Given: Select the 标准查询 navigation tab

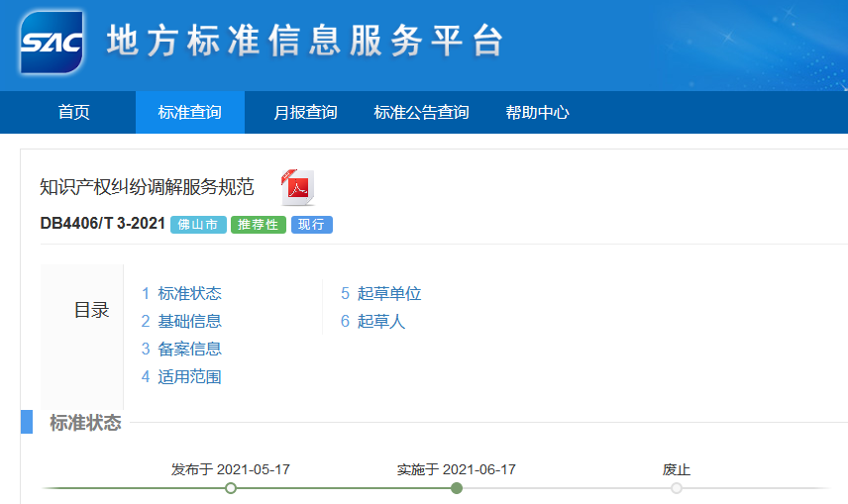Looking at the screenshot, I should [x=189, y=113].
